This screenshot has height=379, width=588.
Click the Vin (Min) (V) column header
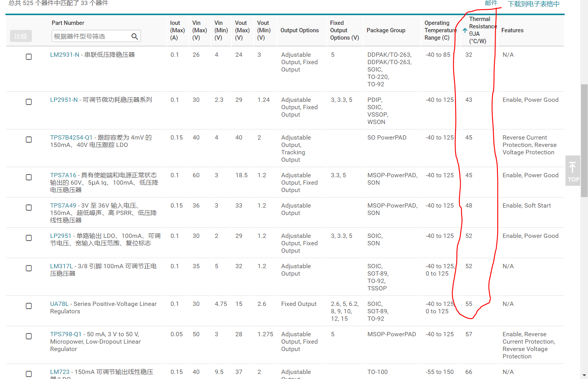pyautogui.click(x=221, y=30)
